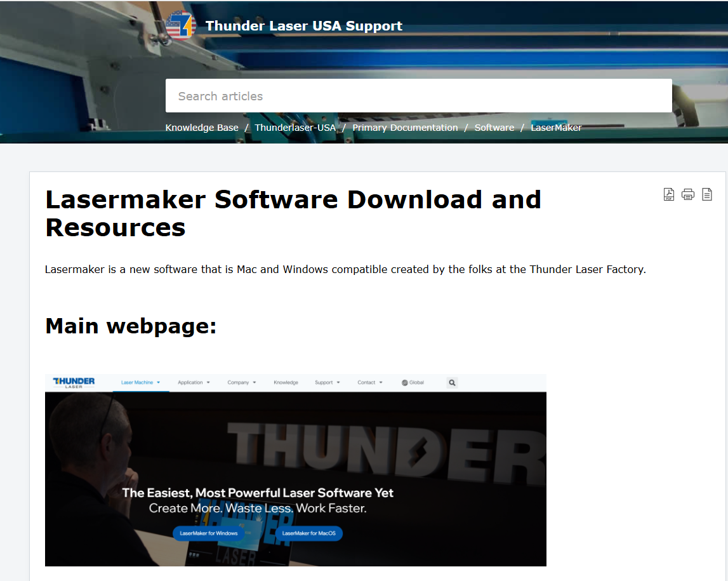
Task: Click the LaserMaker for MacOS button
Action: [309, 533]
